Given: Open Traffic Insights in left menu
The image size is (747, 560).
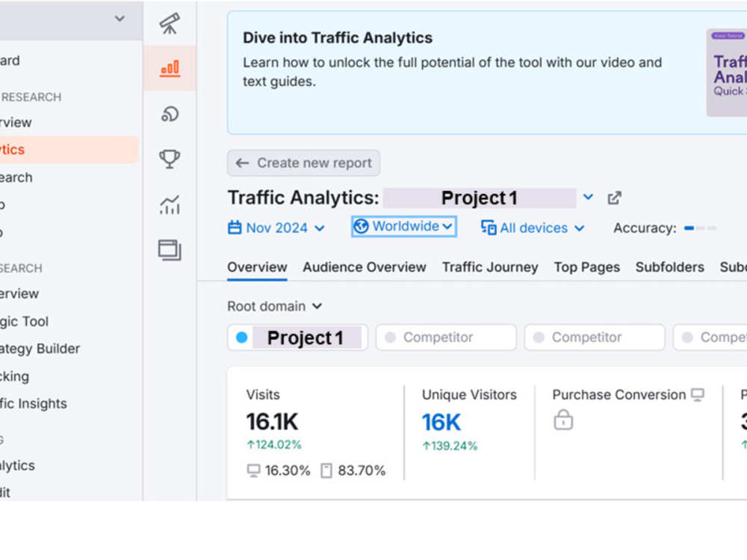Looking at the screenshot, I should click(x=34, y=404).
